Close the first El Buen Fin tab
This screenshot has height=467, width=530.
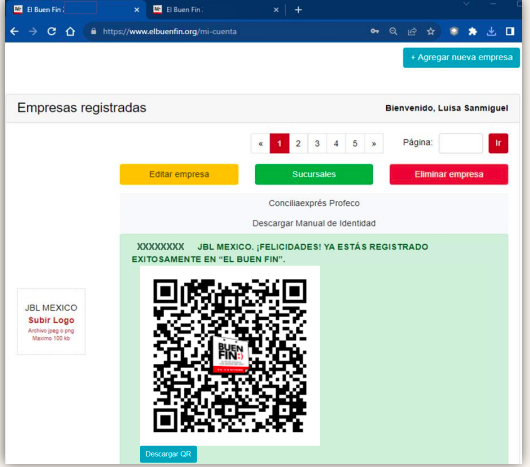137,10
